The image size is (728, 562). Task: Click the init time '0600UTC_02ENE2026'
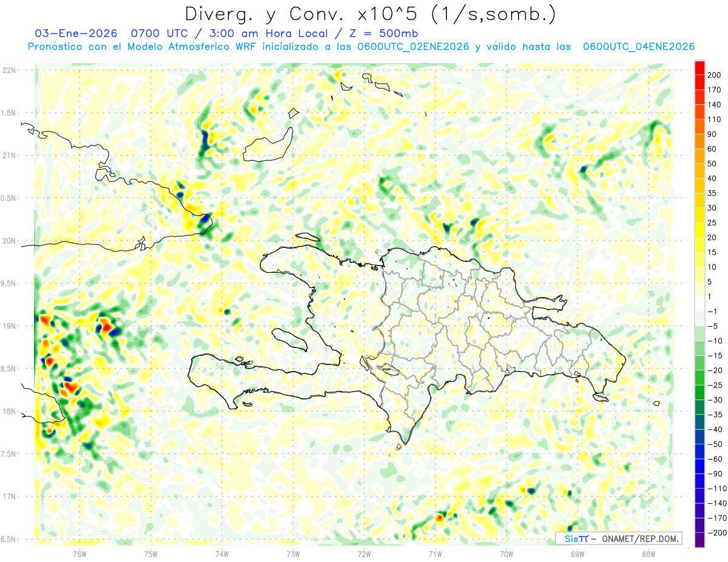point(413,47)
